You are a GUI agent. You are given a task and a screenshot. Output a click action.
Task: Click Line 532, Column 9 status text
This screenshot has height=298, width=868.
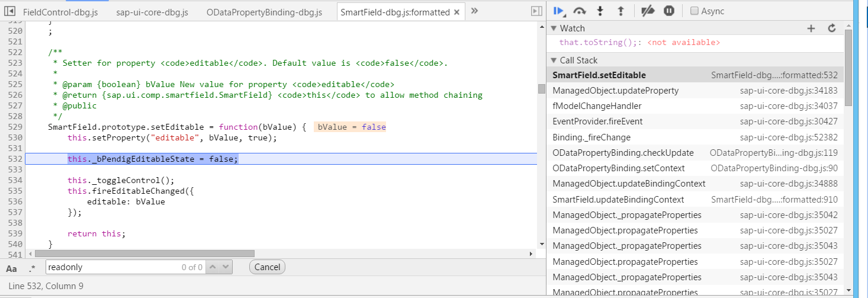coord(46,286)
